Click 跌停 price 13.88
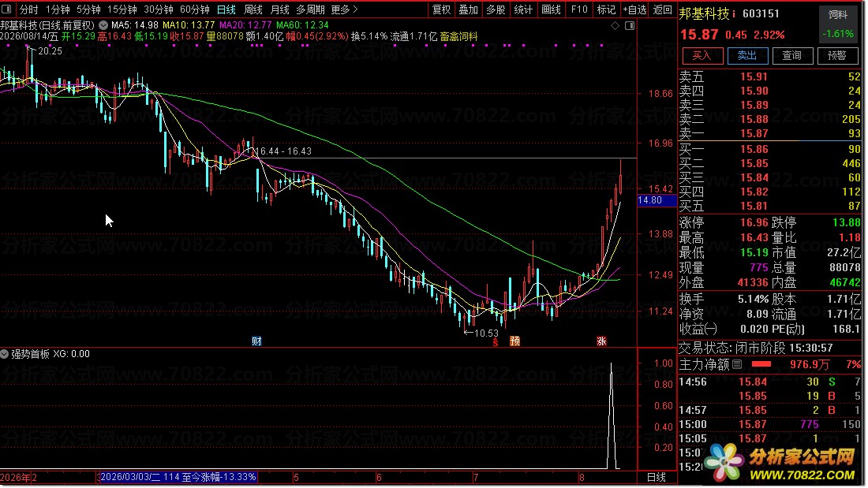Screen dimensions: 868x488 [847, 223]
